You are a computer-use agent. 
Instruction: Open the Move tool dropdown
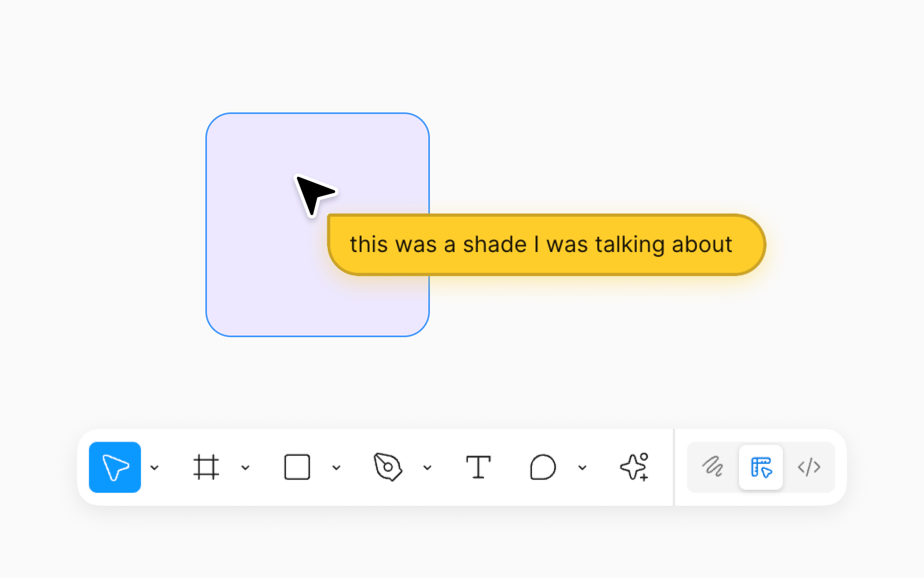click(155, 467)
